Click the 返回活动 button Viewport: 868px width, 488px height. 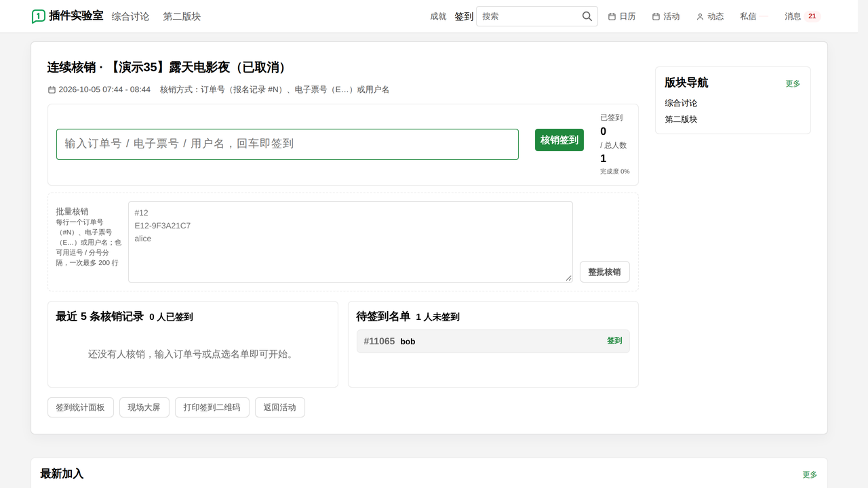(280, 407)
